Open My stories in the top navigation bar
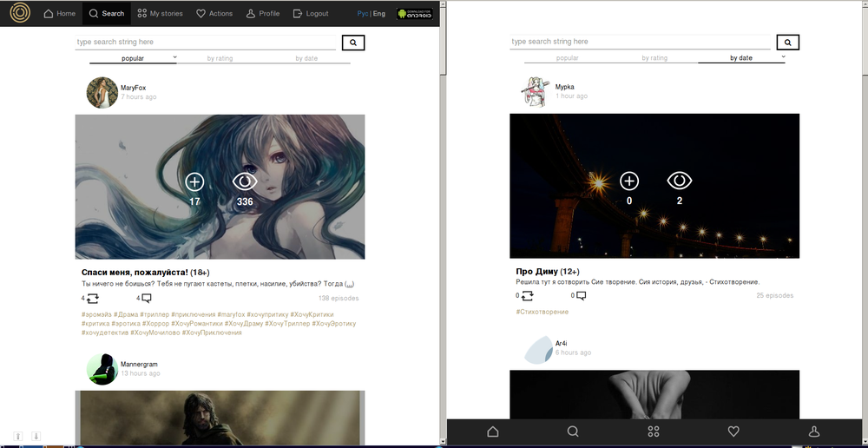This screenshot has width=868, height=448. (x=160, y=13)
